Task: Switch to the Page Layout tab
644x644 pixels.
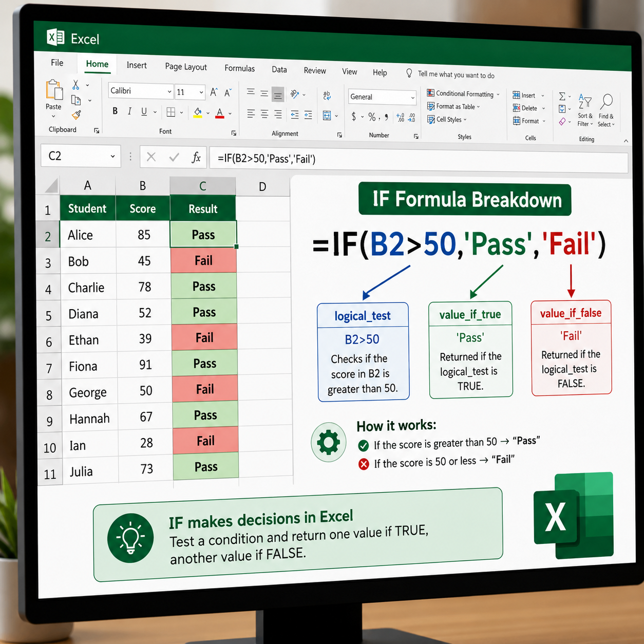Action: point(186,67)
